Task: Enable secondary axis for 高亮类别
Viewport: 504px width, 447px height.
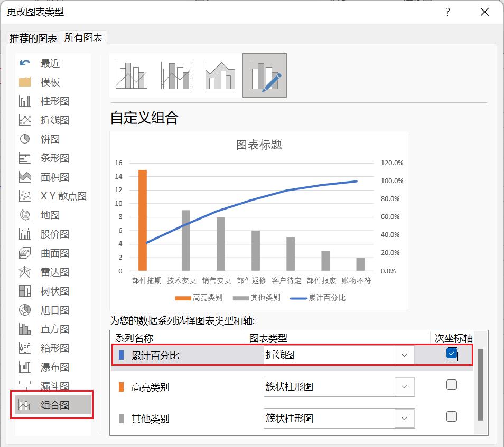Action: (x=452, y=385)
